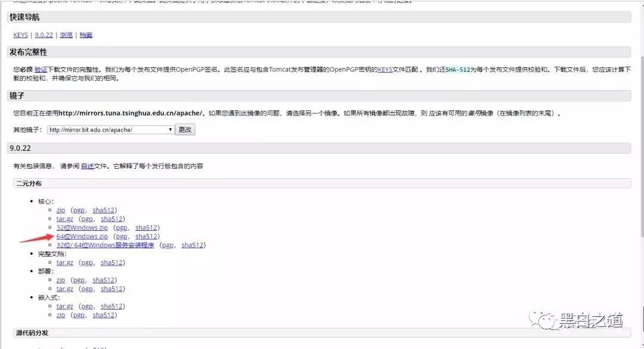Click the page's vertical scrollbar thumb
Viewport: 644px width, 349px height.
pos(642,146)
